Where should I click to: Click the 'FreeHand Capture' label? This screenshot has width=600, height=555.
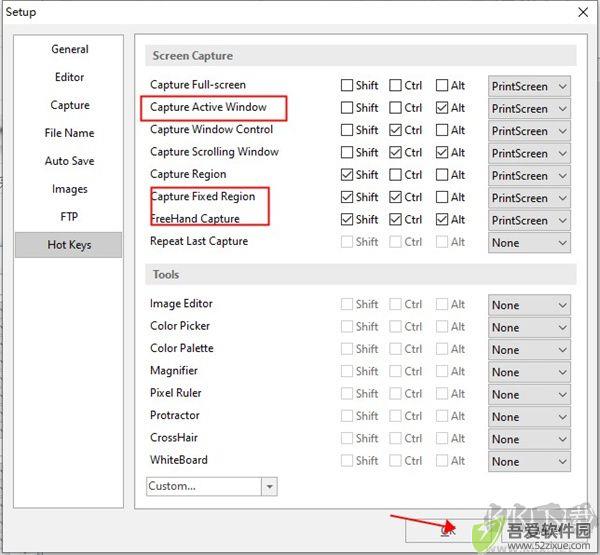195,219
